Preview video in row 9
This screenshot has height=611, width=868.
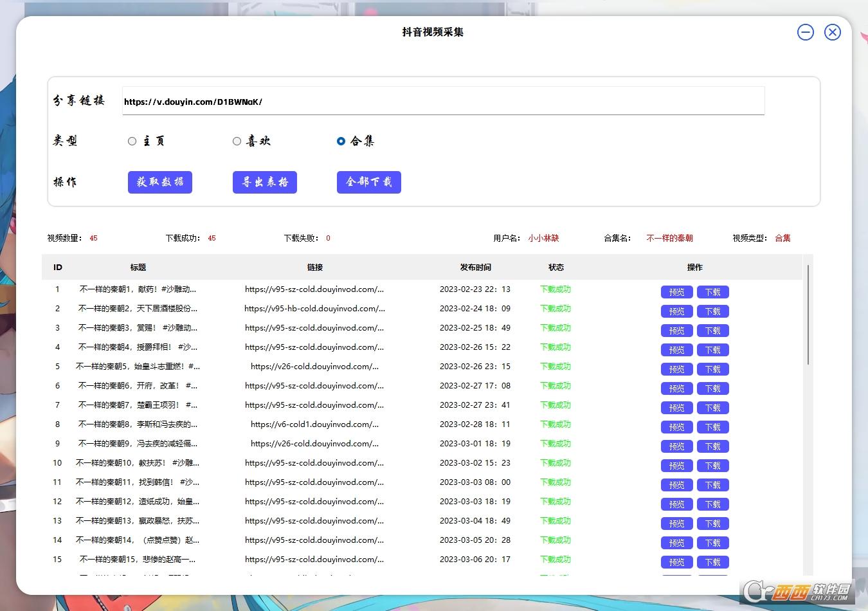coord(677,446)
